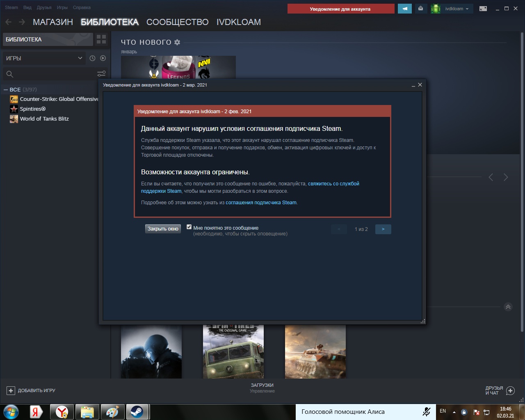
Task: Open the inbox envelope icon
Action: point(420,9)
